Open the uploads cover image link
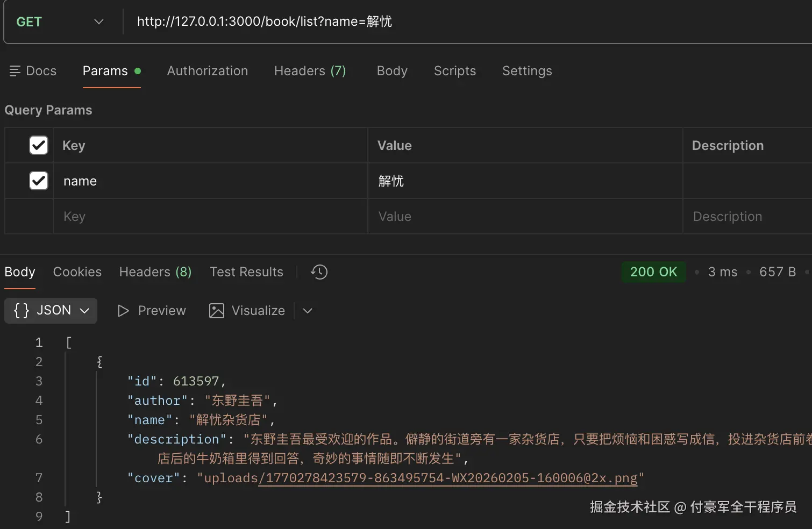This screenshot has width=812, height=529. click(x=447, y=478)
